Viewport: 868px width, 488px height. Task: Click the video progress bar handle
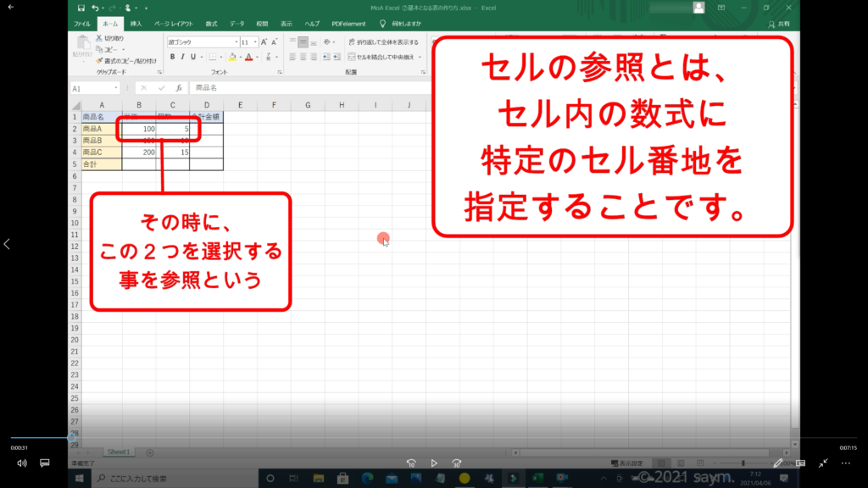71,438
